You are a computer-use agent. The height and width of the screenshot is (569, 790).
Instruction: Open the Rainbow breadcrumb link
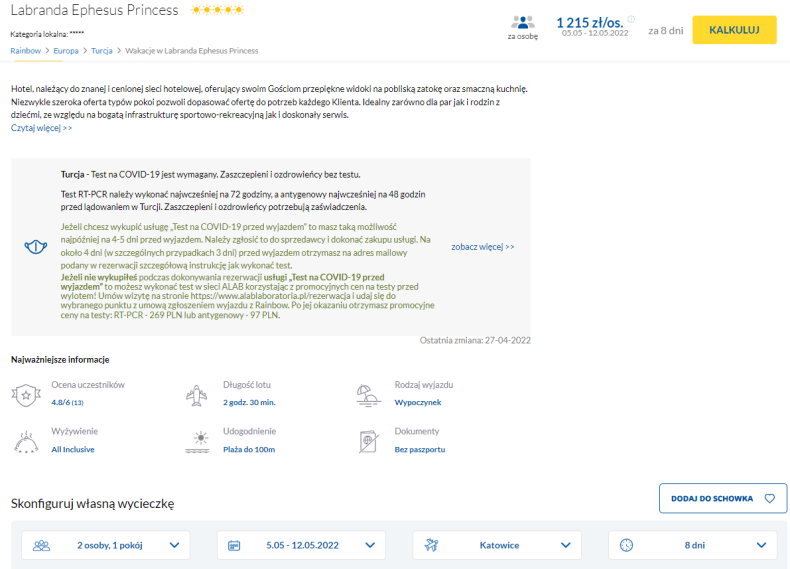(25, 50)
